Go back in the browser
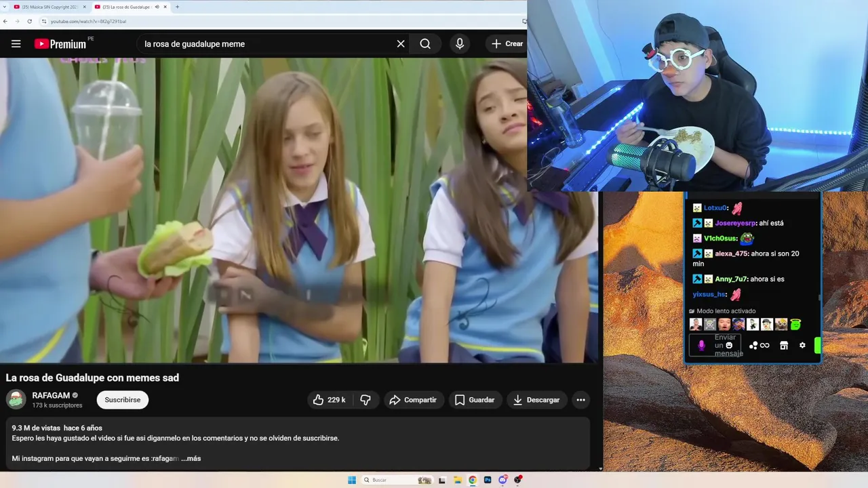 (7, 21)
